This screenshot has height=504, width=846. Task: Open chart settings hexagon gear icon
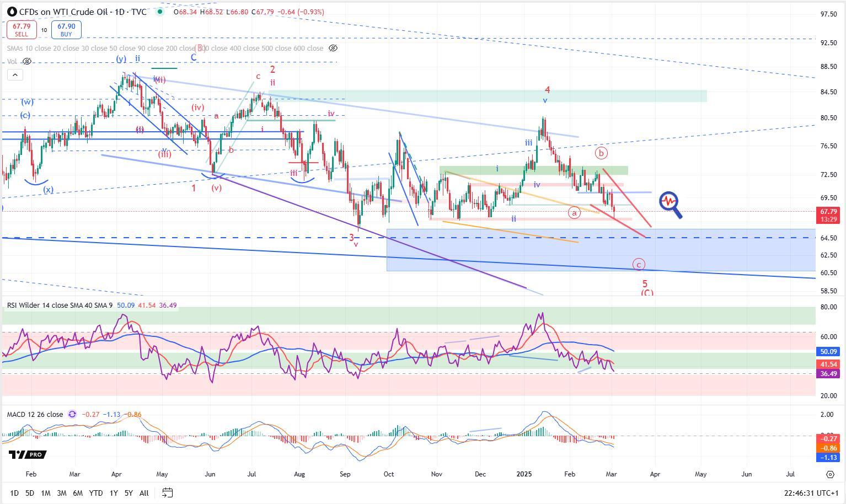coord(830,474)
